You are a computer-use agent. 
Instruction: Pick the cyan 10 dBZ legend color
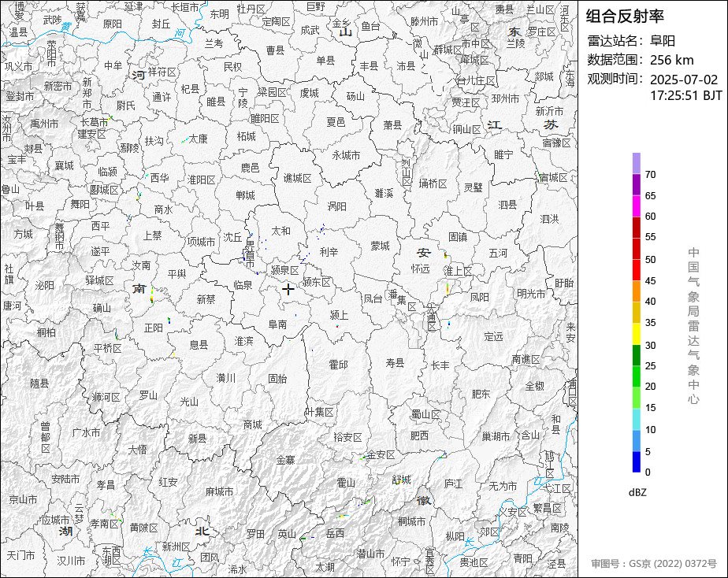(637, 420)
